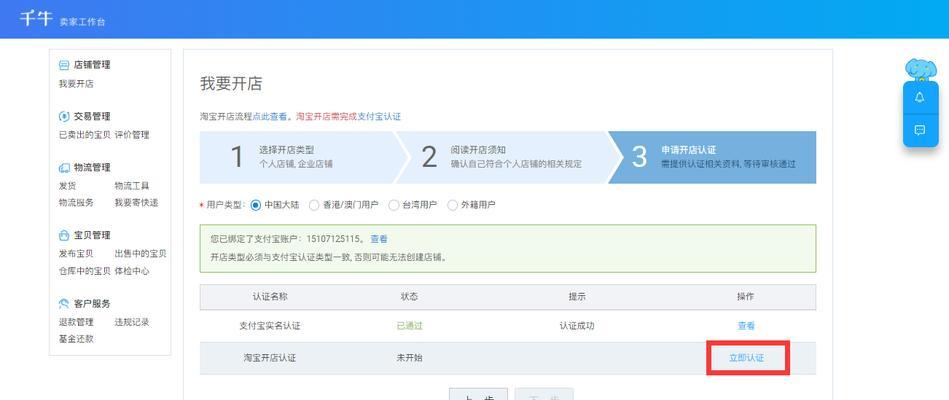Open 物流服务 link
This screenshot has width=949, height=400.
coord(76,203)
